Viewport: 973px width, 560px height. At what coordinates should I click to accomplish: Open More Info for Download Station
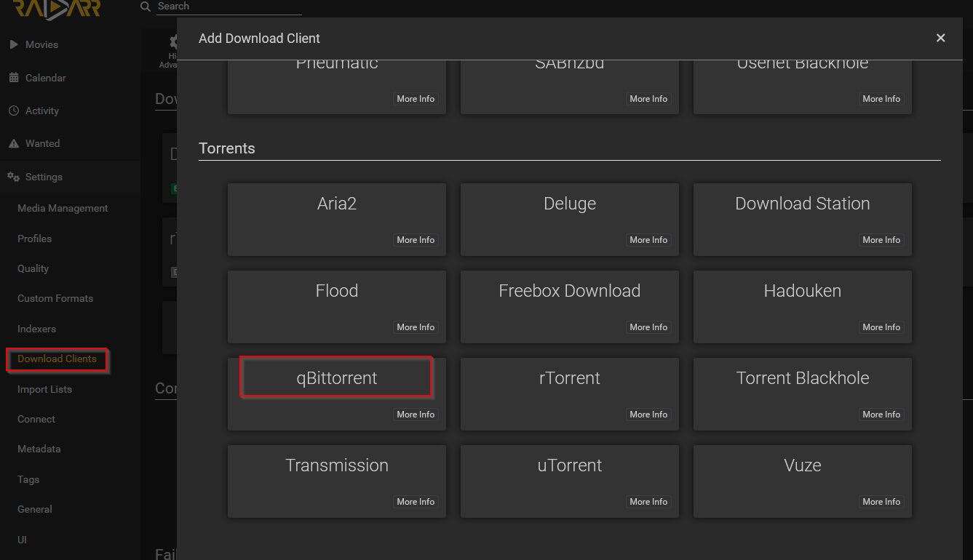(x=881, y=240)
